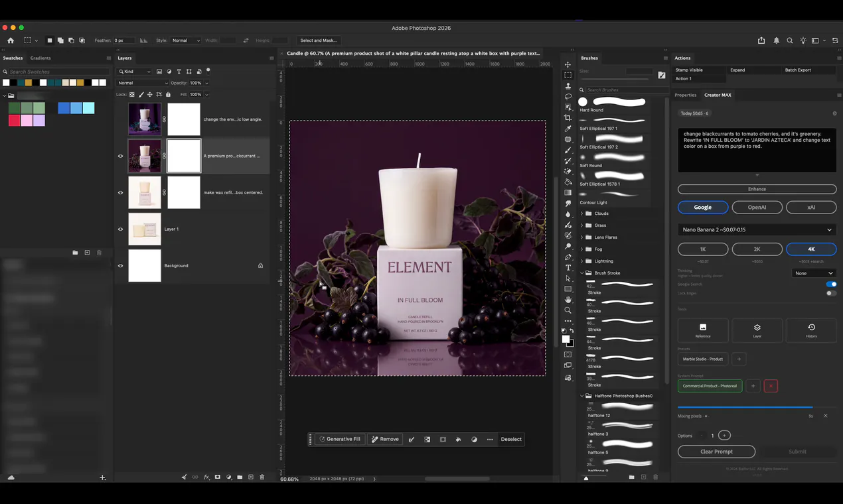Image resolution: width=843 pixels, height=504 pixels.
Task: Select the 1K resolution option
Action: (703, 249)
